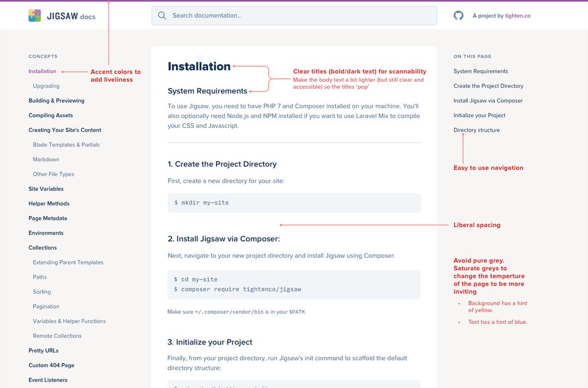Open Compiling Assets page
Screen dimensions: 588x388
point(50,115)
